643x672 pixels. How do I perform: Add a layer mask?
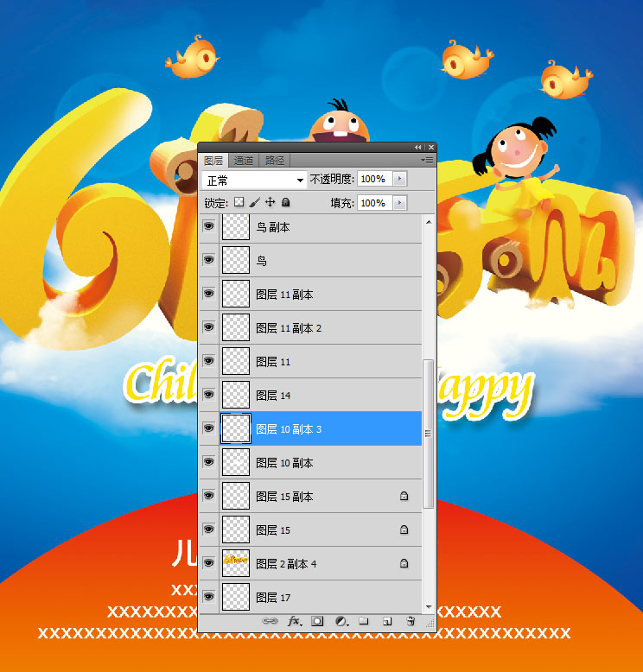pyautogui.click(x=317, y=620)
